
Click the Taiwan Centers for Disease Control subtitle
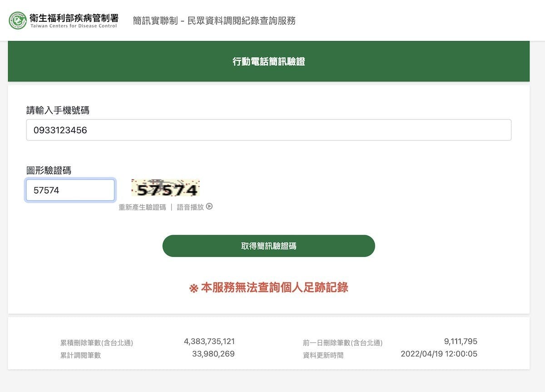pyautogui.click(x=74, y=26)
